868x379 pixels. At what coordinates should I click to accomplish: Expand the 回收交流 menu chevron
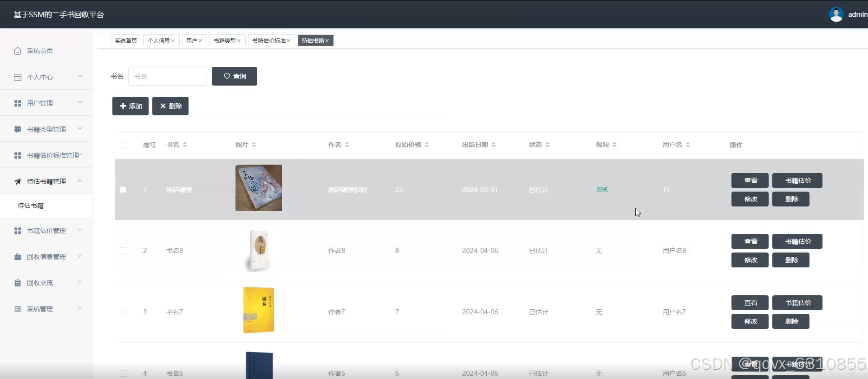coord(80,282)
